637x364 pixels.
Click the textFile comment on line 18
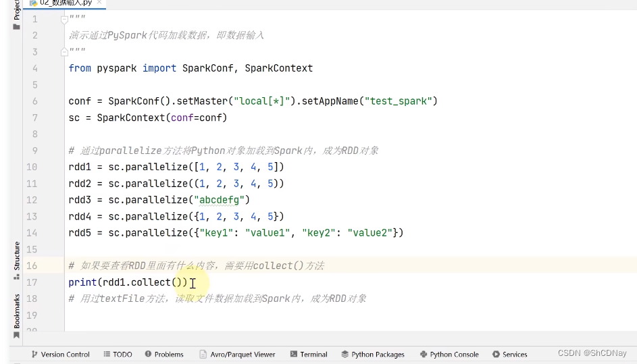[218, 298]
